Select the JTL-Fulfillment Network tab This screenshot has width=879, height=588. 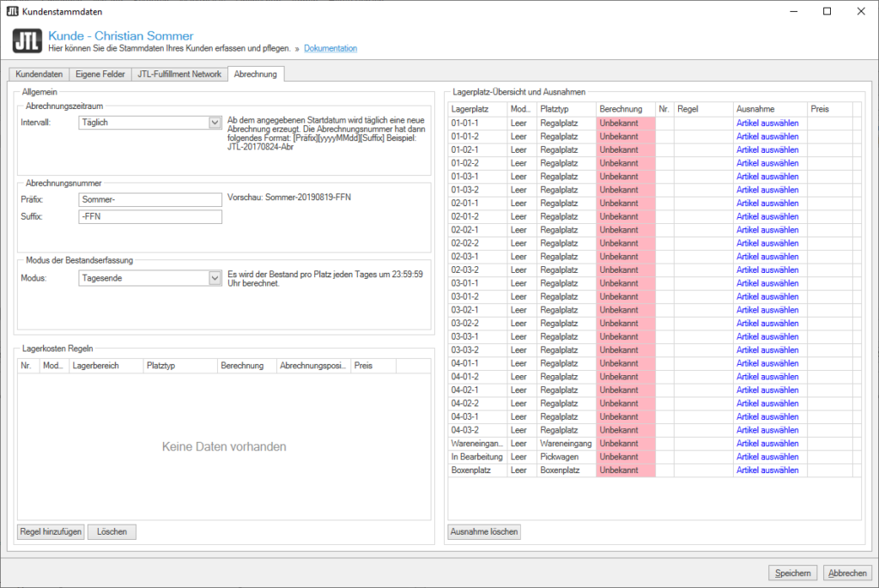click(179, 75)
